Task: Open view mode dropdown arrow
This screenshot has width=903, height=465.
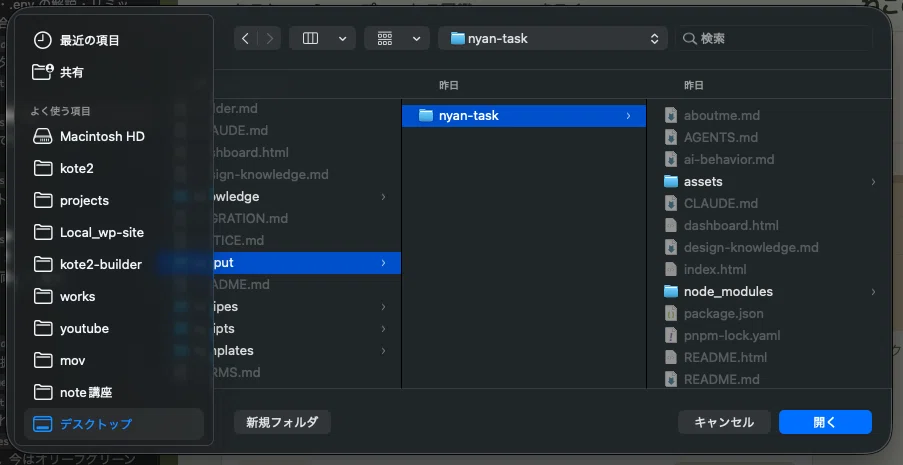Action: click(x=343, y=39)
